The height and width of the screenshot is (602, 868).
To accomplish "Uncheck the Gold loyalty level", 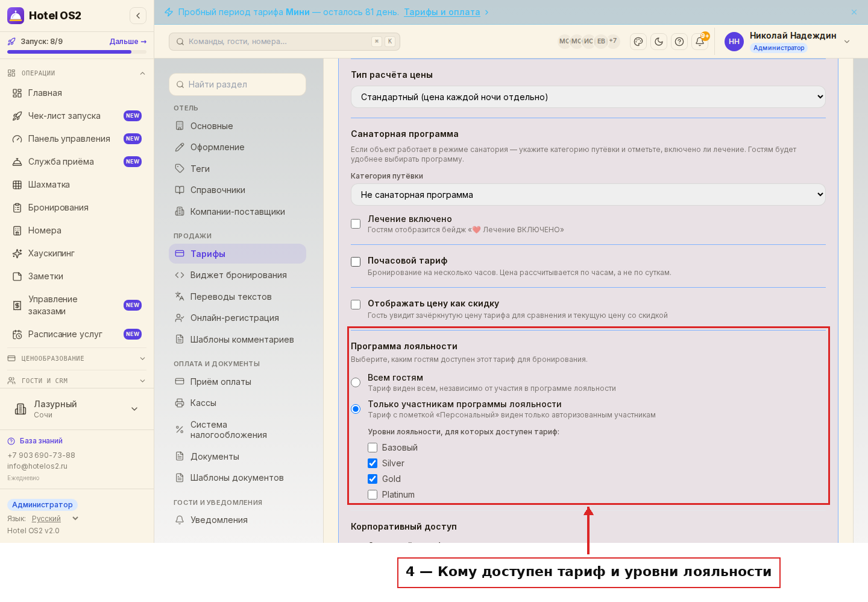I will tap(373, 479).
